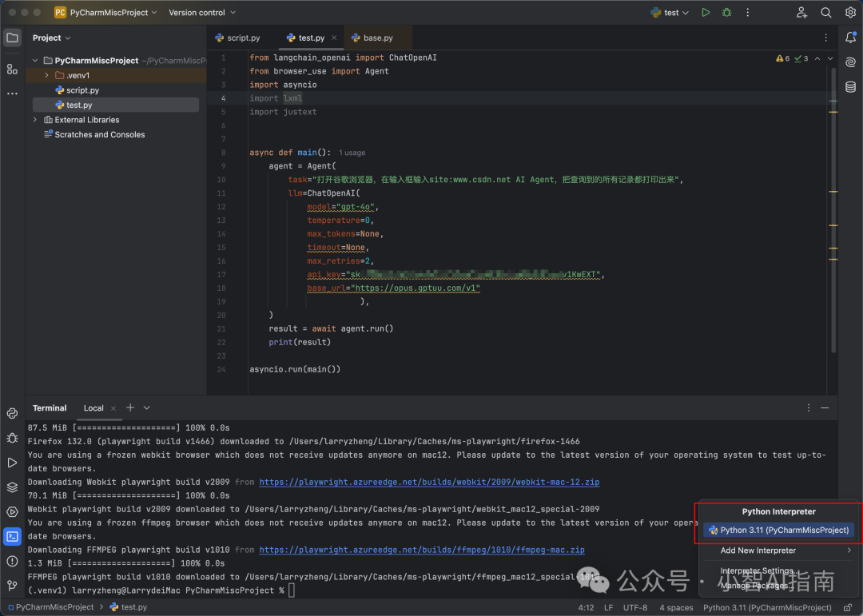
Task: Click the green Run button in toolbar
Action: (x=706, y=12)
